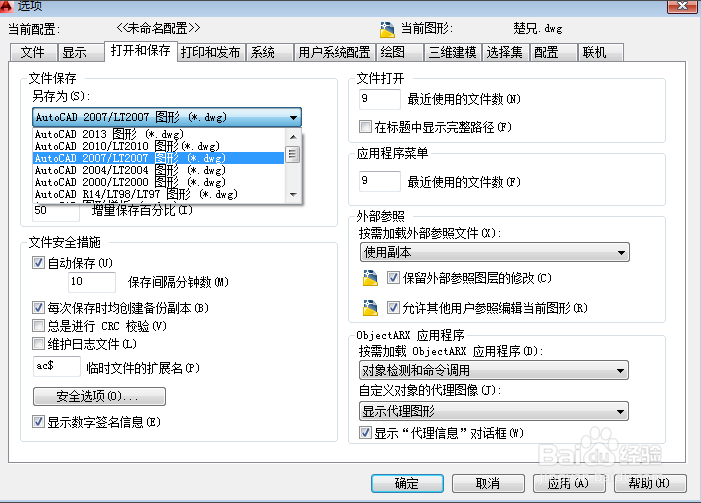Click the 增量保存百分比 field
Screen dimensions: 701x503
(56, 211)
